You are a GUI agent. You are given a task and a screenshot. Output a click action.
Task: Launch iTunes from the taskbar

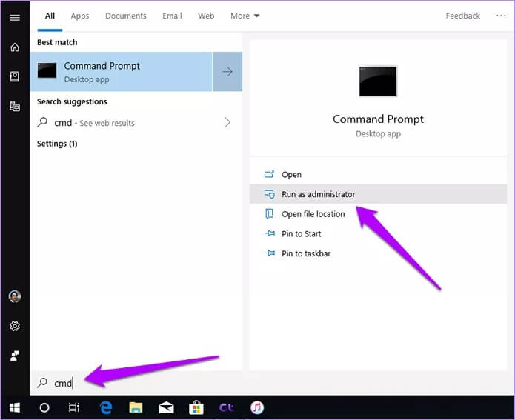point(257,407)
